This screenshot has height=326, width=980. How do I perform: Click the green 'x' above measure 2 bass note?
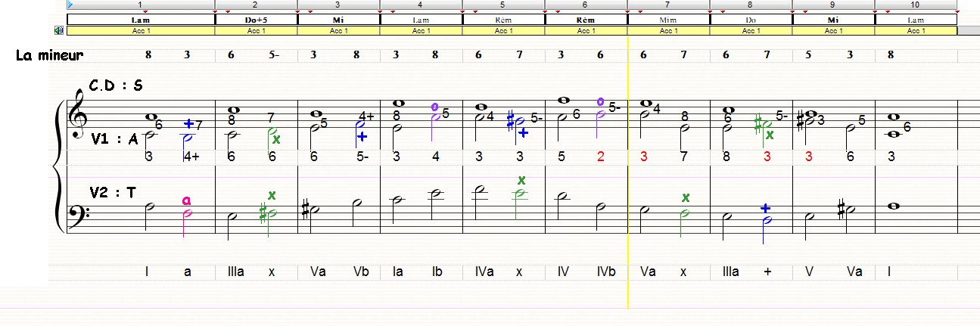point(272,195)
